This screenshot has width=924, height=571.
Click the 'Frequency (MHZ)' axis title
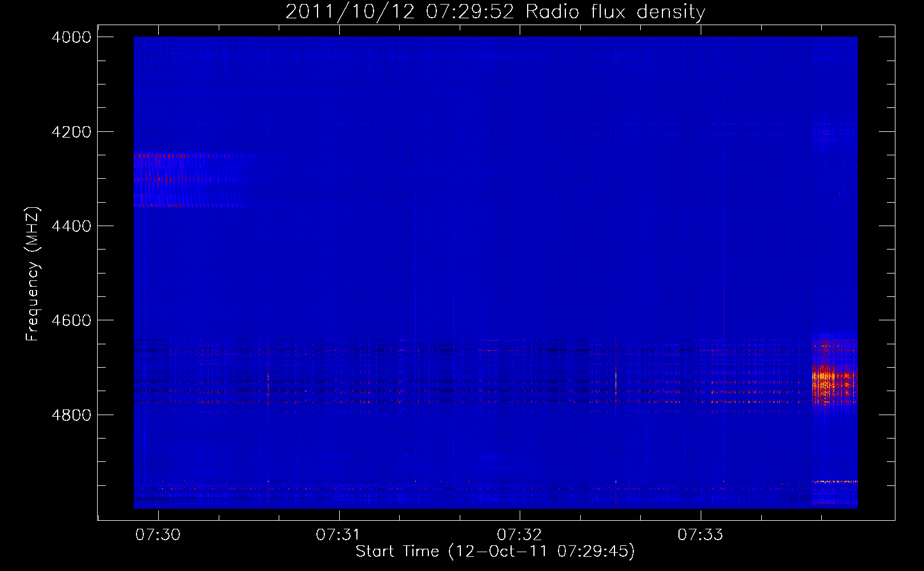click(33, 274)
